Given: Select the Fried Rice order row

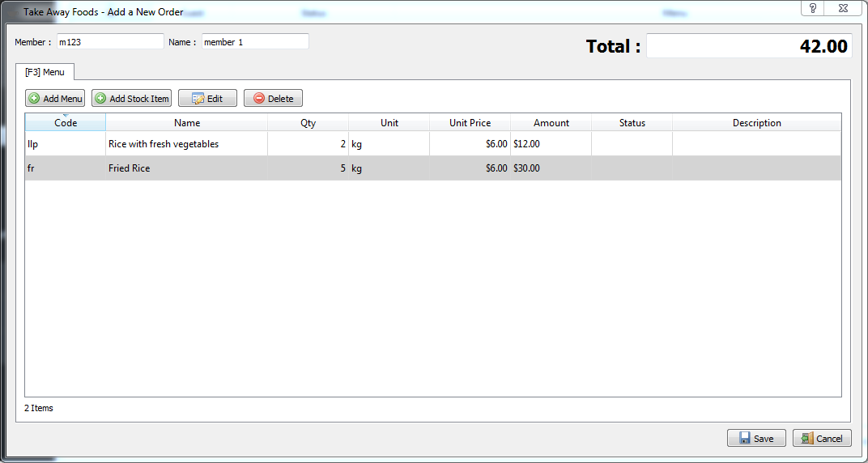Looking at the screenshot, I should 130,168.
